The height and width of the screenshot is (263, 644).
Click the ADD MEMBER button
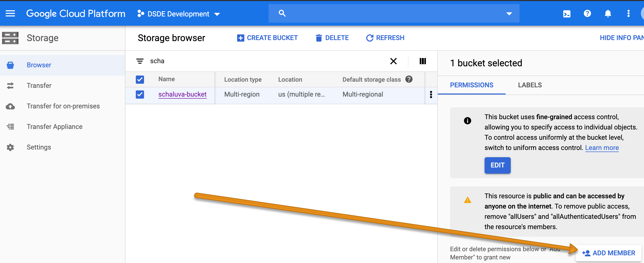coord(609,253)
